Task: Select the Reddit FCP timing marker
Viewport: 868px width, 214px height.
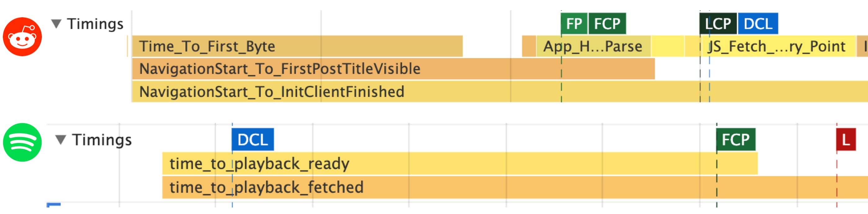Action: point(607,24)
